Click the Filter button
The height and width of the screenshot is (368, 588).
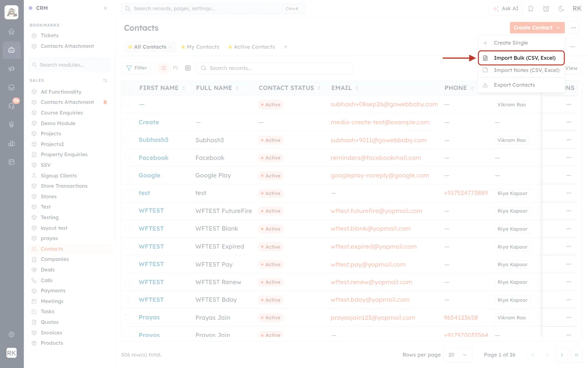136,68
